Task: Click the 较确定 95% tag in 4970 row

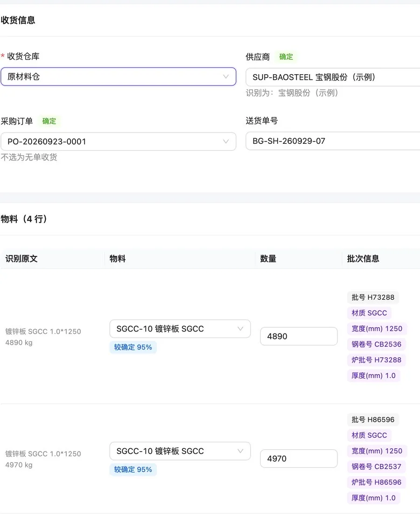Action: point(133,470)
